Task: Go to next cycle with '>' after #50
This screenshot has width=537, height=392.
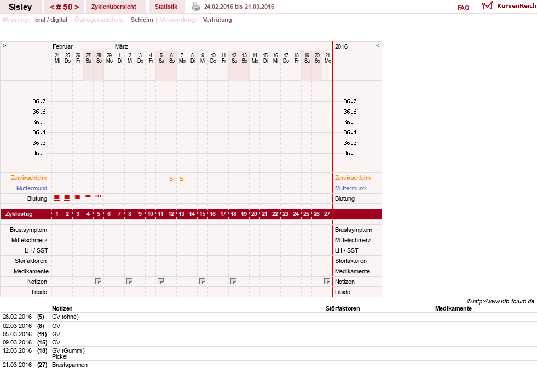Action: pyautogui.click(x=77, y=7)
